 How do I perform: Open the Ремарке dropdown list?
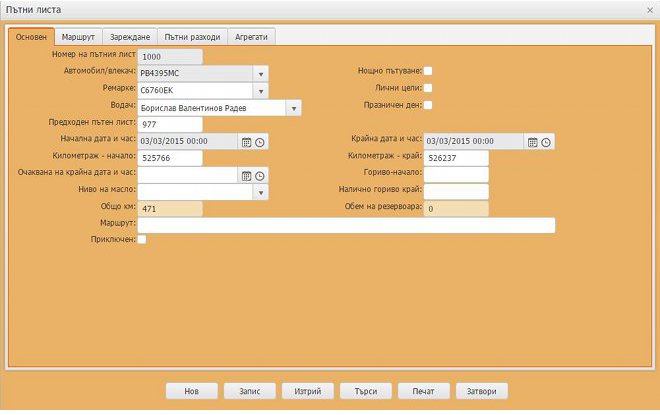[261, 91]
